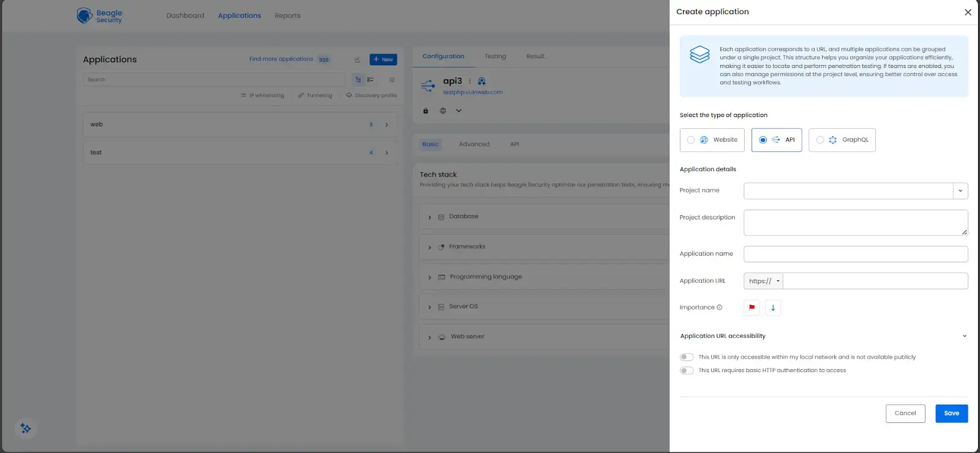The image size is (980, 453).
Task: Click the Cancel button
Action: point(905,414)
